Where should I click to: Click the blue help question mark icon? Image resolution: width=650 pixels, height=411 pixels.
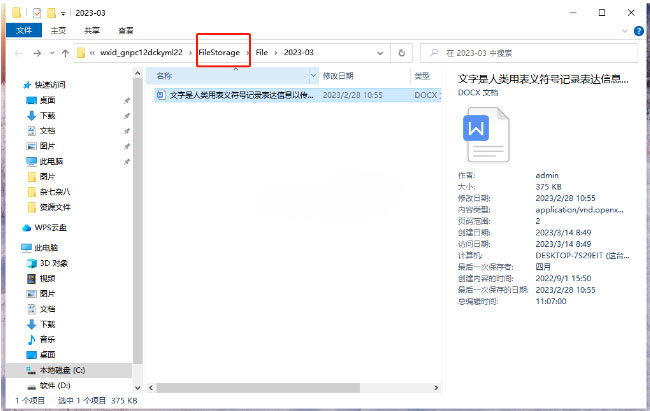coord(639,31)
